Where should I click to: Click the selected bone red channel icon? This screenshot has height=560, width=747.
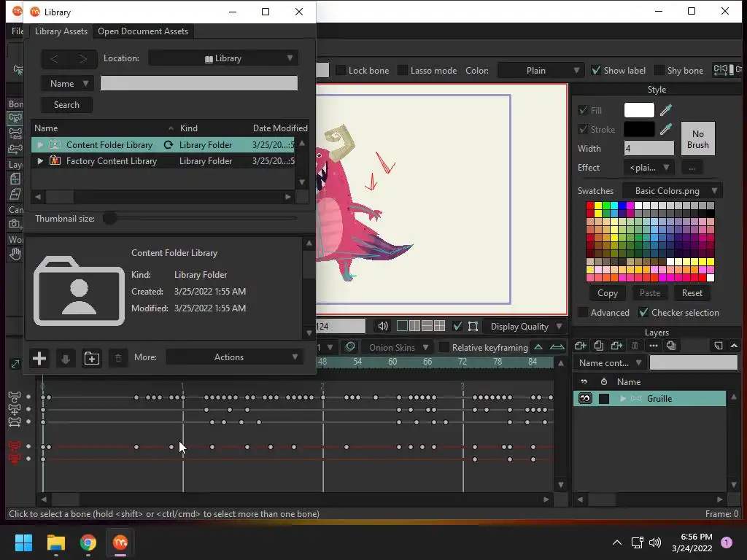coord(15,447)
